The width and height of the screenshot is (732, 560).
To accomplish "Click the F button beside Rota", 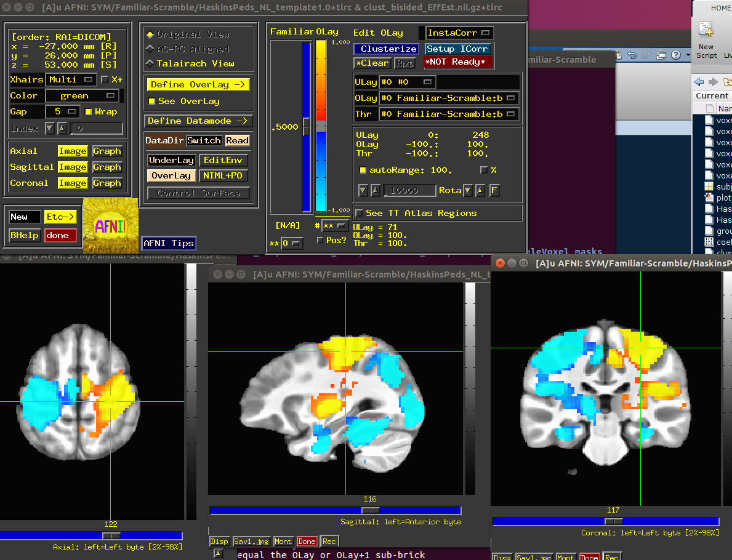I will pos(494,190).
